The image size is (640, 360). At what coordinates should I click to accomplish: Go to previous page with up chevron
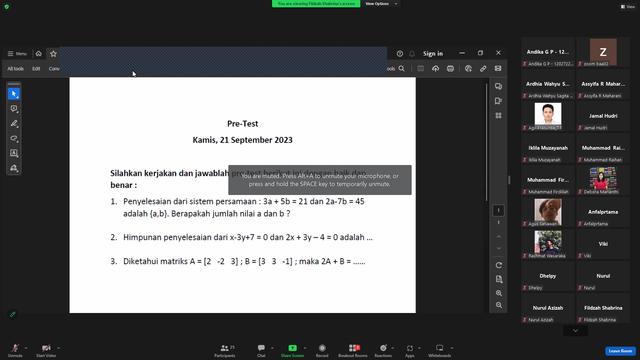click(498, 237)
